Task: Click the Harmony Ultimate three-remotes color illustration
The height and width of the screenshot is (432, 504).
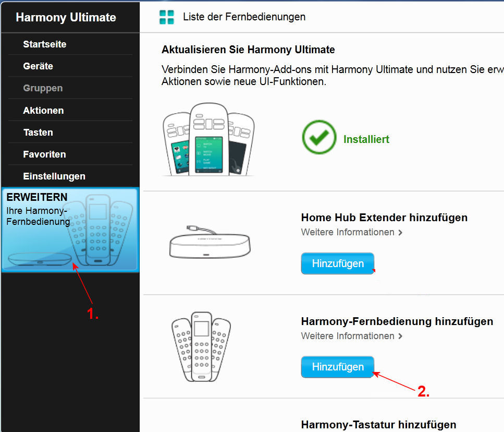Action: coord(208,139)
